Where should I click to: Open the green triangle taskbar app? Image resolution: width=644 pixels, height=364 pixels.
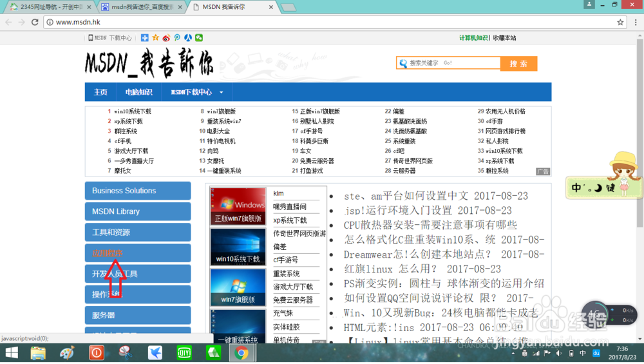(x=213, y=353)
